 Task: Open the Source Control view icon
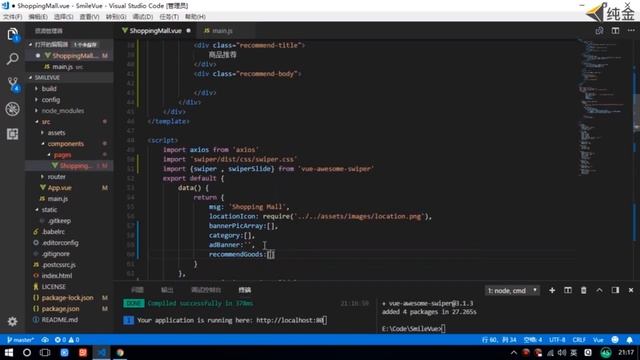(13, 84)
